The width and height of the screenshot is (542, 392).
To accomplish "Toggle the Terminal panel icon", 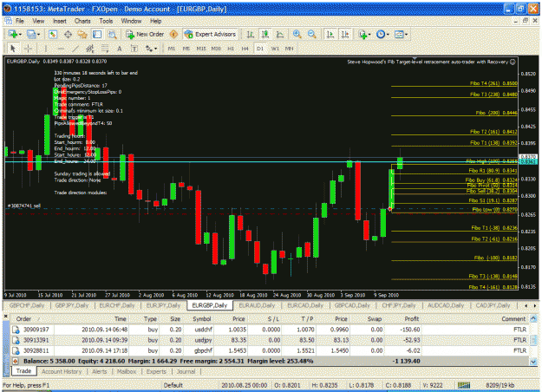I will 97,34.
